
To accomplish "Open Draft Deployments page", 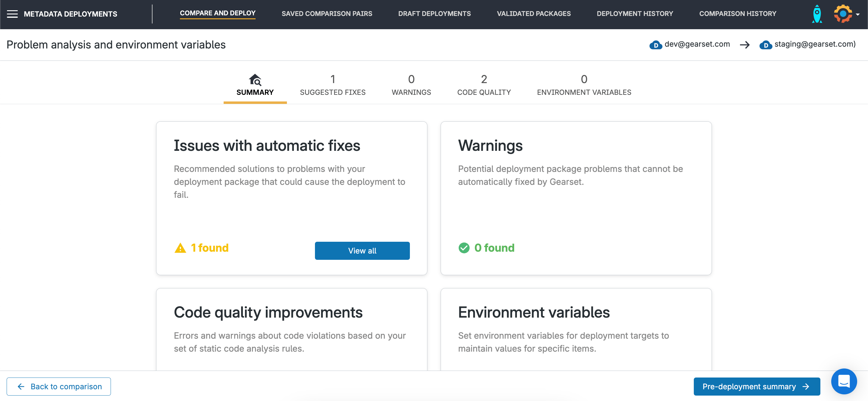I will point(434,14).
